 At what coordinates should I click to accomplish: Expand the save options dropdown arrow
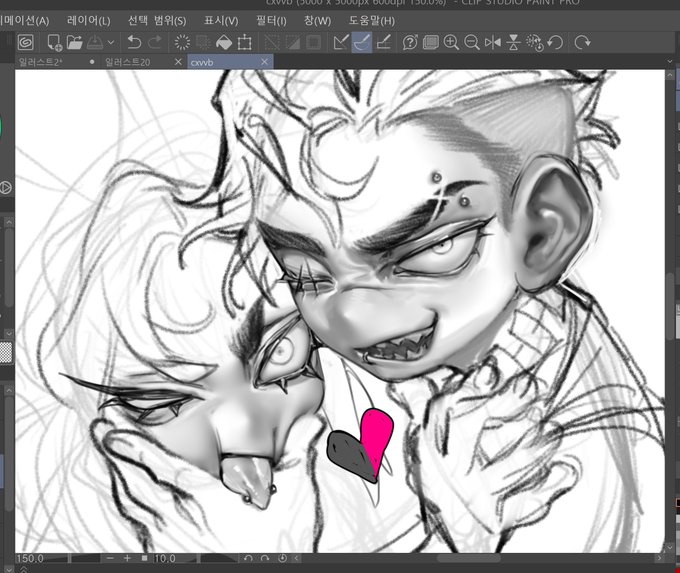click(x=111, y=43)
